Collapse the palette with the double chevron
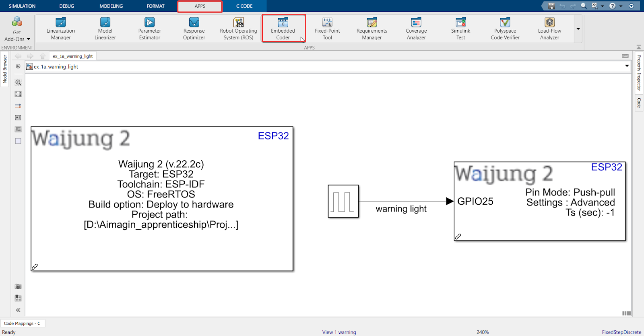 tap(18, 310)
